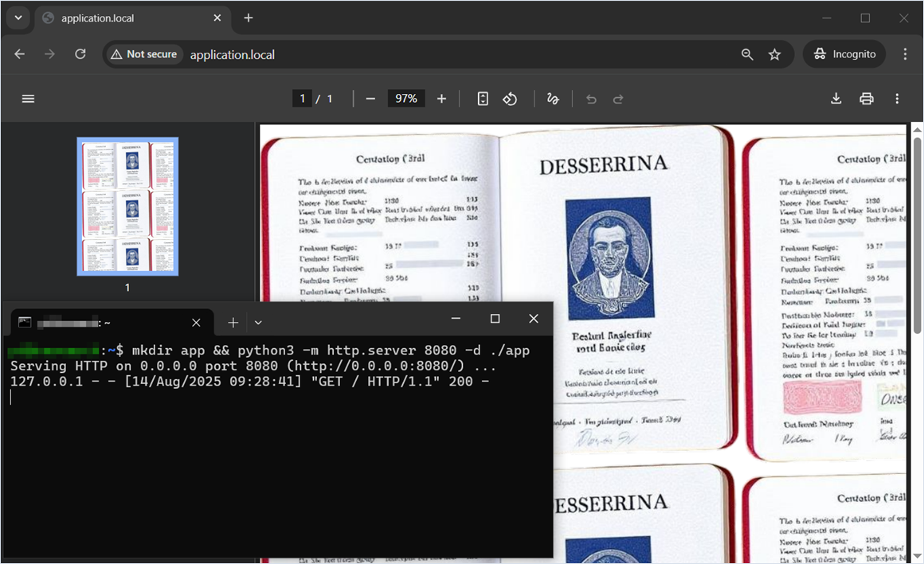Expand the terminal new tab profile dropdown
Screen dimensions: 924x564
[x=258, y=323]
